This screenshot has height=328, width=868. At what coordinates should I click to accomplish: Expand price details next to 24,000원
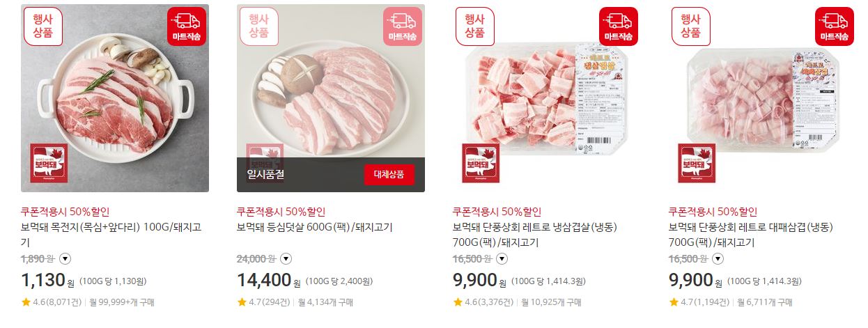pos(286,259)
